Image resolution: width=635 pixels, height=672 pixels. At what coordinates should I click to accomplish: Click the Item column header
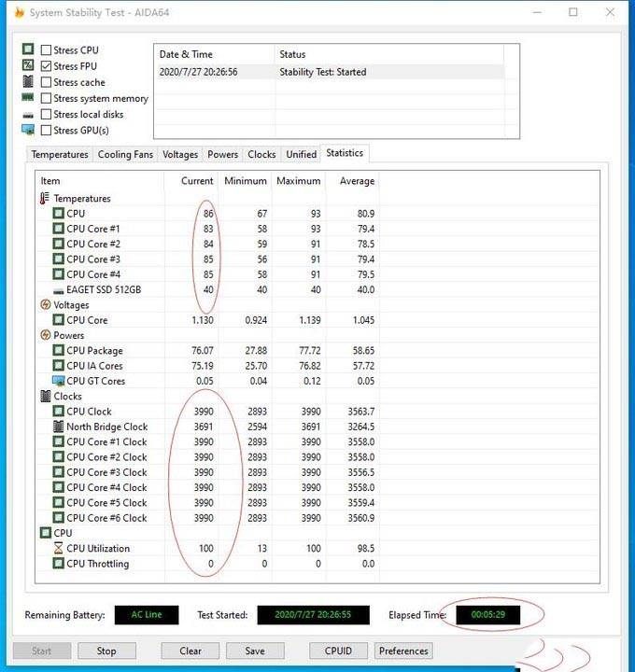[x=100, y=181]
